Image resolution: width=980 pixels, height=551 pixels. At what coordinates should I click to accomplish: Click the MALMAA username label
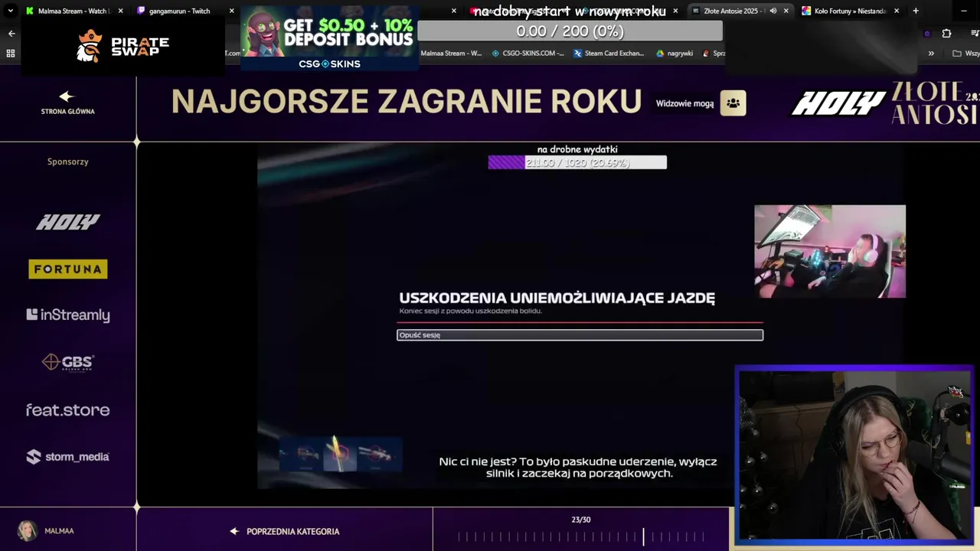tap(59, 530)
